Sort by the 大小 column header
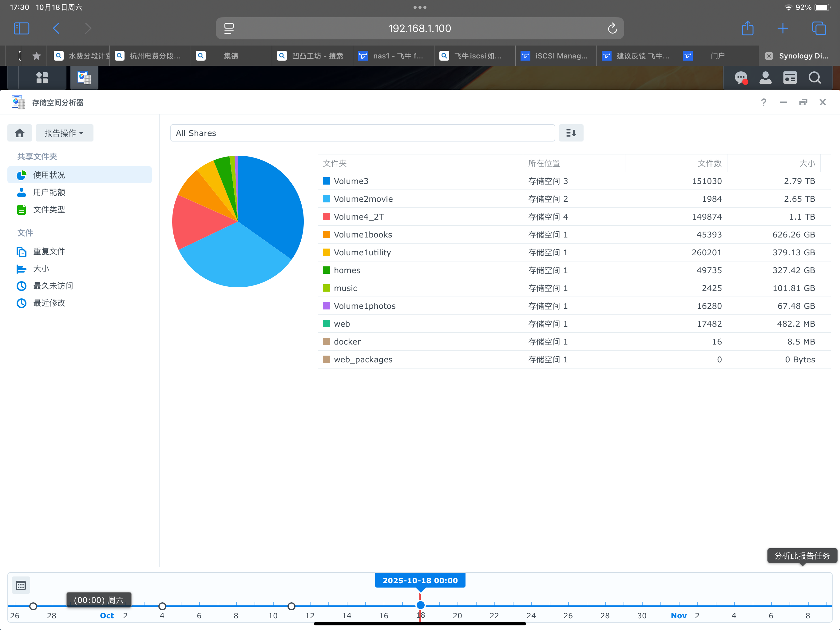 click(806, 163)
